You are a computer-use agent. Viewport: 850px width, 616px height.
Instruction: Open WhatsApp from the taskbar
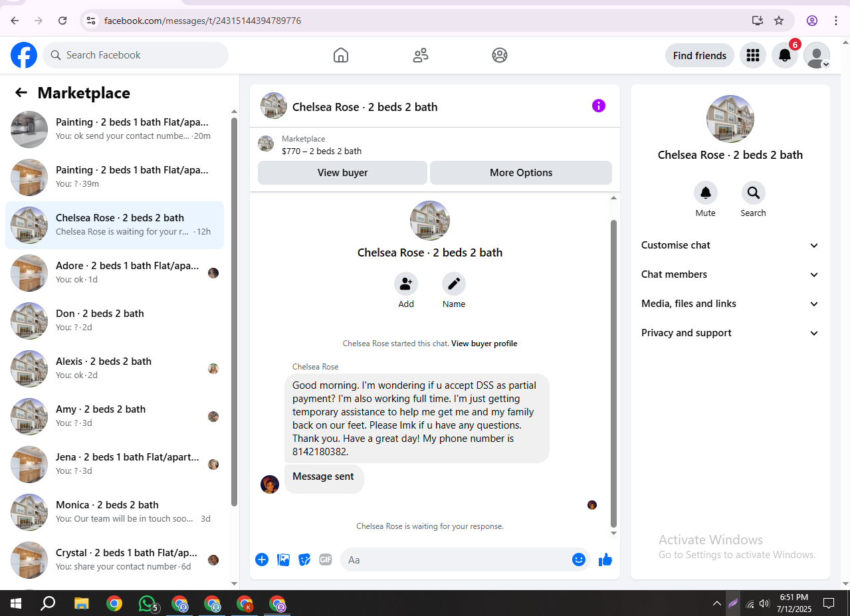pos(148,603)
